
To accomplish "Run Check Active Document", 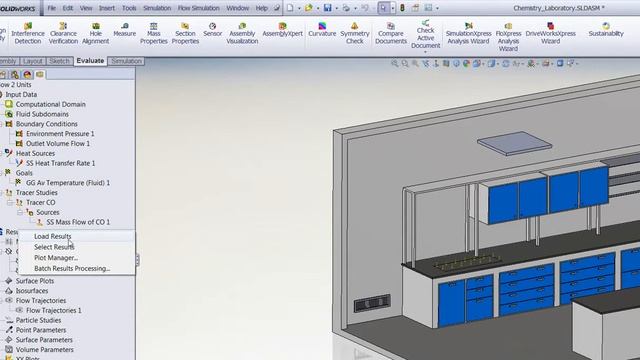I will [x=425, y=34].
